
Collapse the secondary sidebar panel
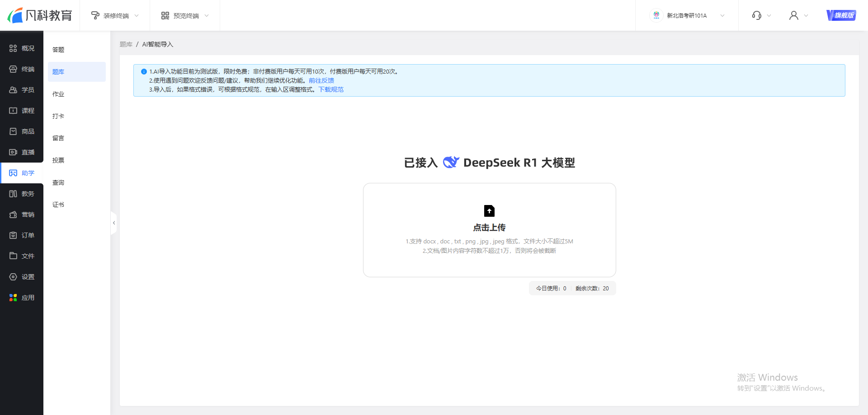pyautogui.click(x=114, y=223)
